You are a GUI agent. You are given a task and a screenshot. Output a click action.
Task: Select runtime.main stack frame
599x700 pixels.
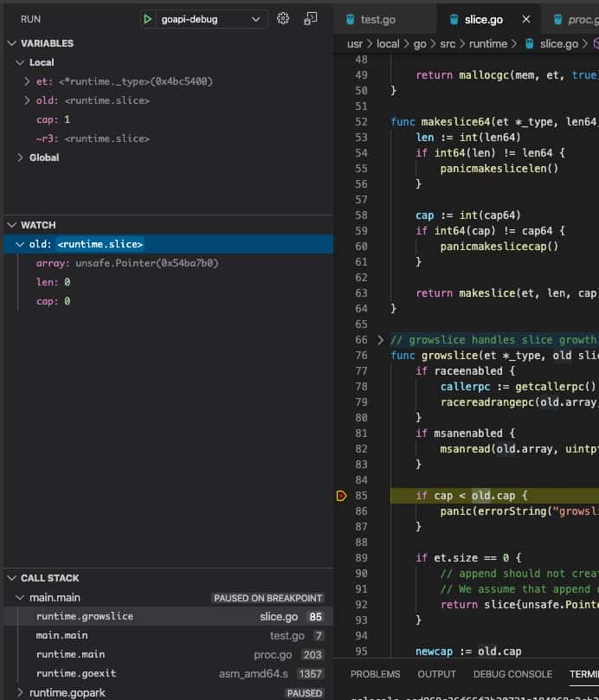click(x=168, y=654)
